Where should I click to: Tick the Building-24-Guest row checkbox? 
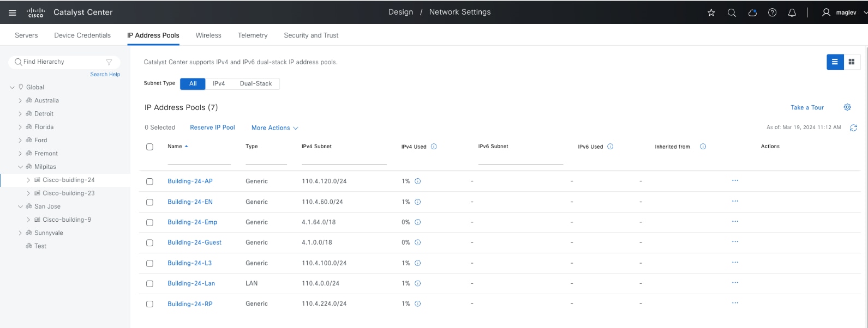149,243
